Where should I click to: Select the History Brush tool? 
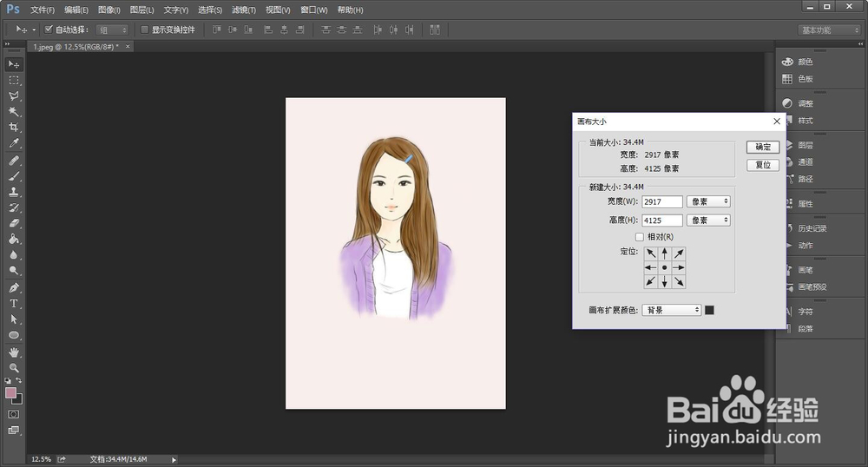click(x=14, y=207)
